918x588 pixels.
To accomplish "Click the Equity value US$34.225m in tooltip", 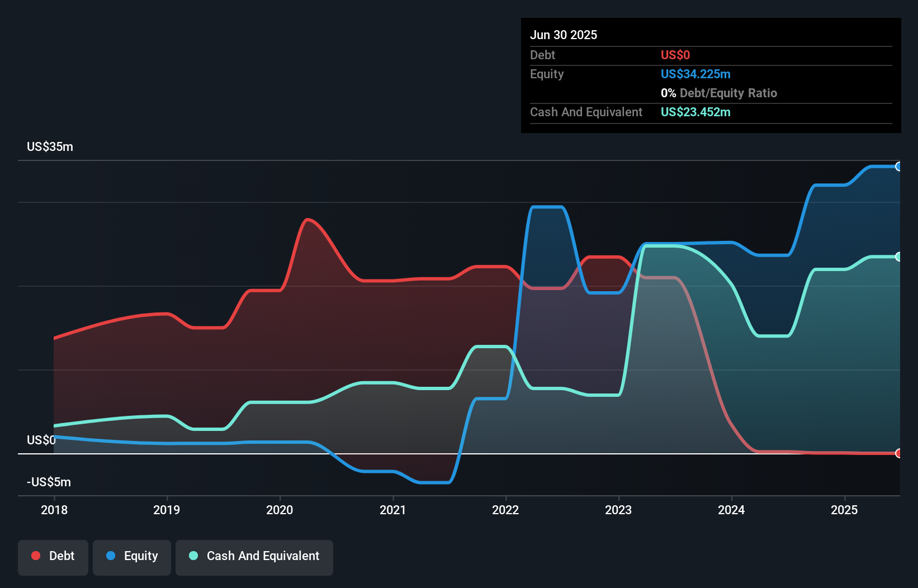I will click(695, 74).
